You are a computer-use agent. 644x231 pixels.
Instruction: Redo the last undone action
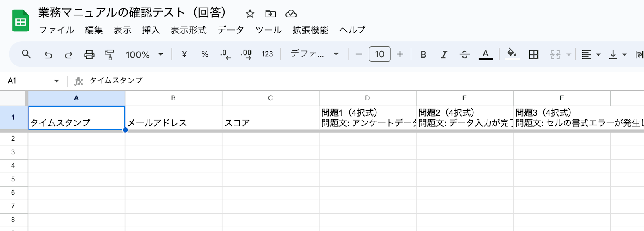68,54
